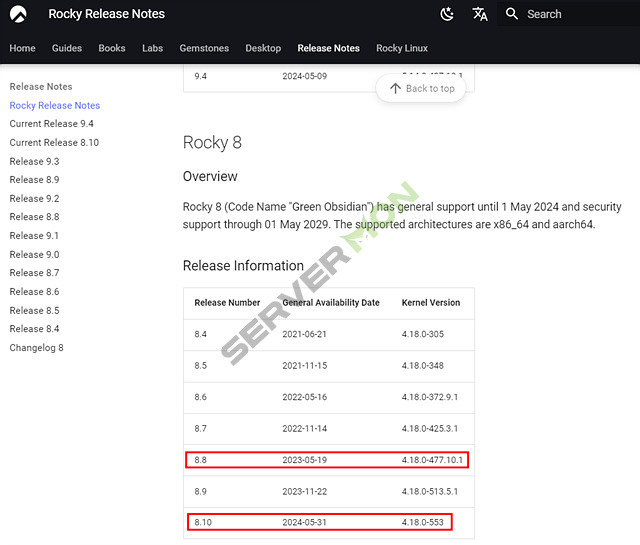Viewport: 640px width, 545px height.
Task: Select Release 8.7 in sidebar
Action: [34, 273]
